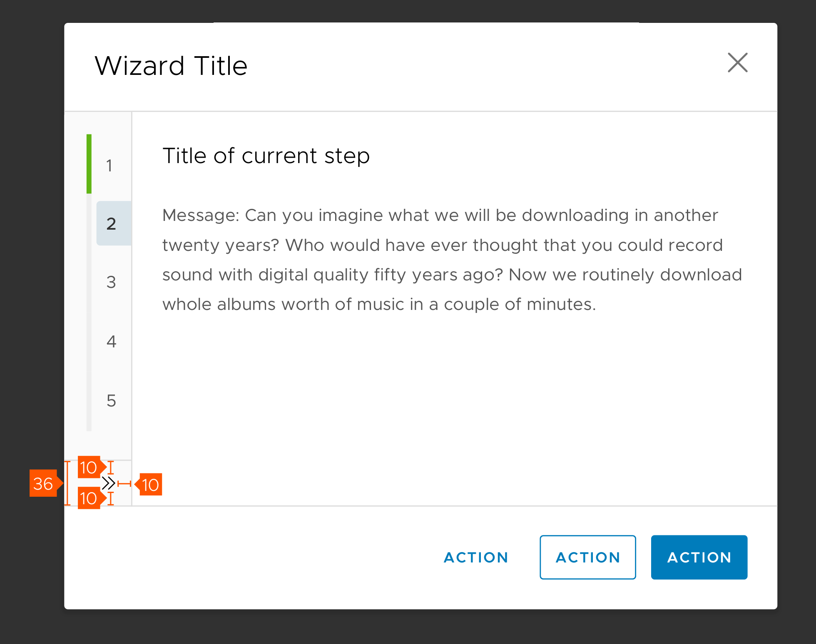The height and width of the screenshot is (644, 816).
Task: Click the primary blue ACTION button
Action: 699,557
